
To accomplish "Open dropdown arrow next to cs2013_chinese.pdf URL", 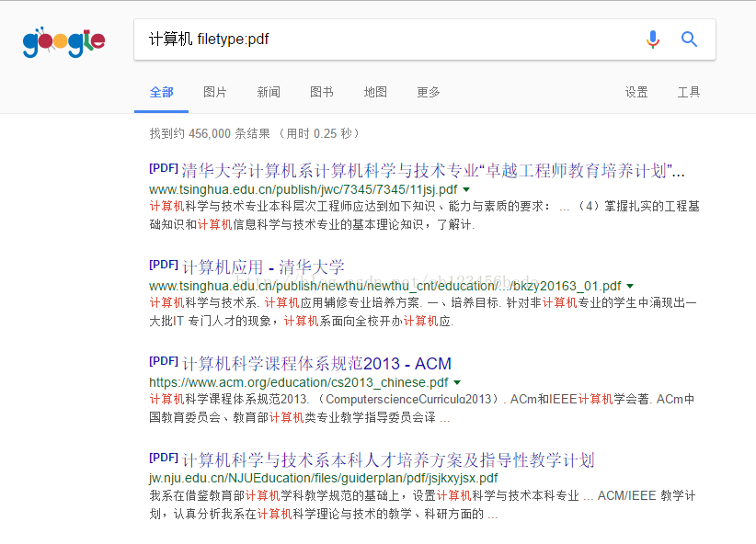I will tap(457, 382).
